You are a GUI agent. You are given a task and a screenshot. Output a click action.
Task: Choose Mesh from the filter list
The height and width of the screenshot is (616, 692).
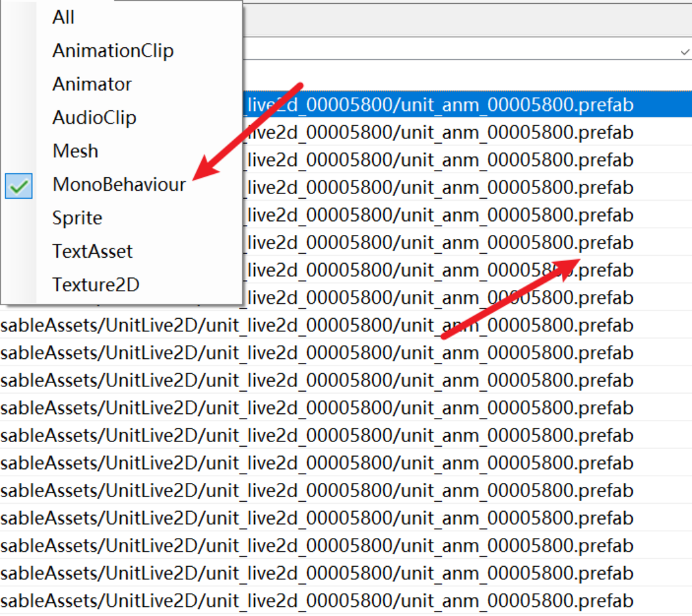tap(75, 152)
